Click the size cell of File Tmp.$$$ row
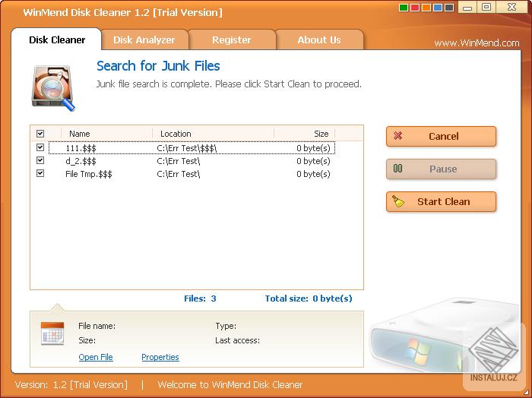Image resolution: width=532 pixels, height=398 pixels. pos(313,174)
